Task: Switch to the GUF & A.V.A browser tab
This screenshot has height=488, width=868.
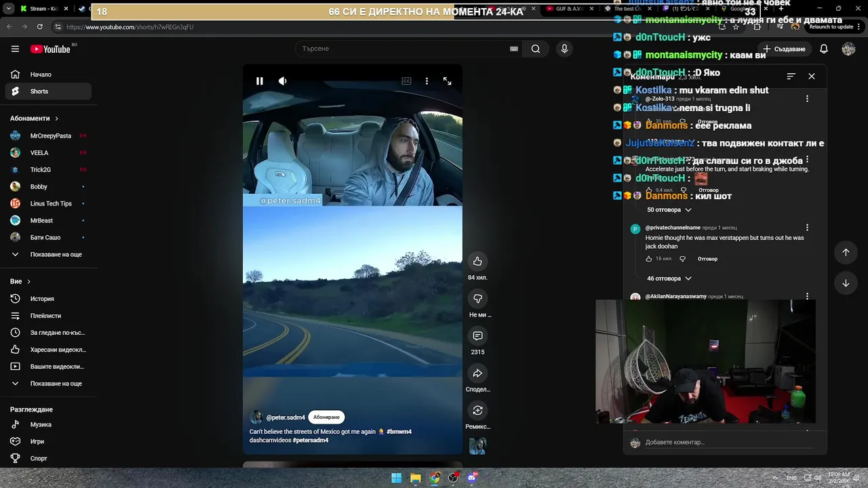Action: click(568, 9)
